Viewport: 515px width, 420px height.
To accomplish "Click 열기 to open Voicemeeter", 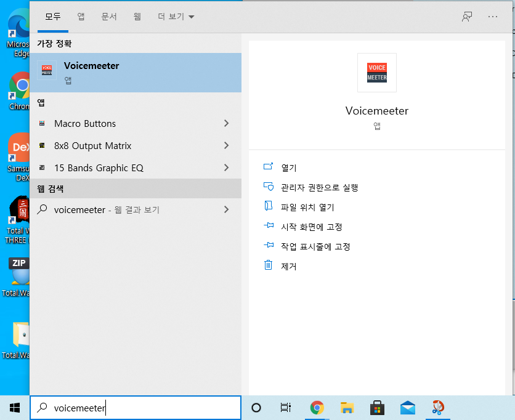I will [289, 168].
